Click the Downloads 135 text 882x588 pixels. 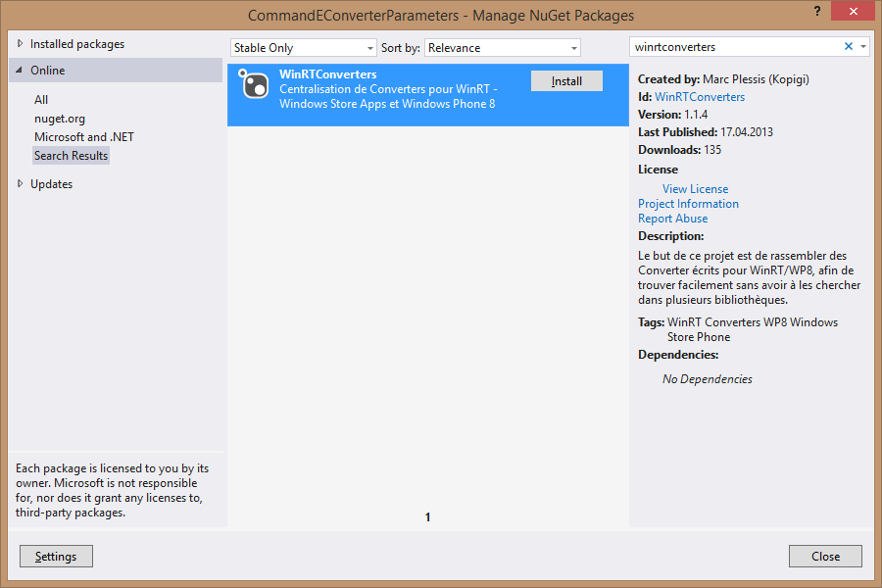point(679,150)
